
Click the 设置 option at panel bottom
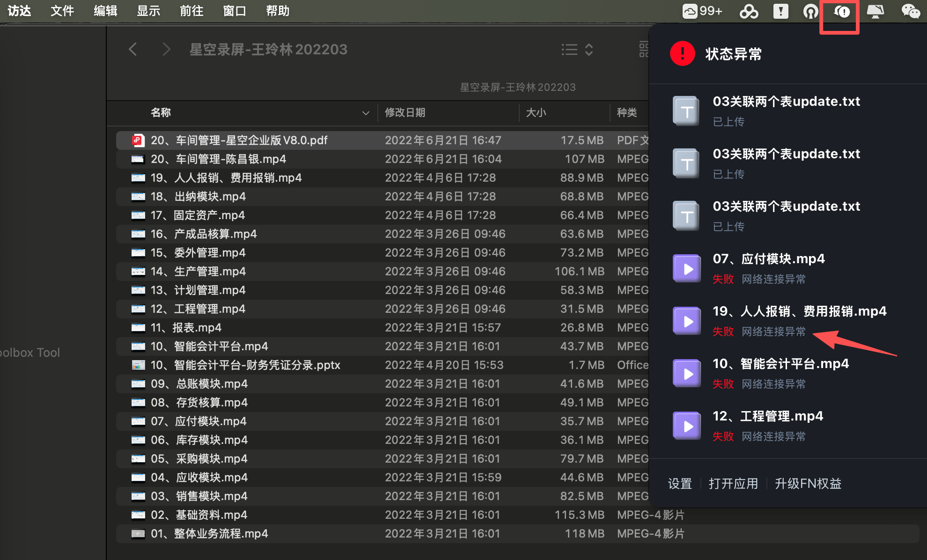pyautogui.click(x=679, y=484)
